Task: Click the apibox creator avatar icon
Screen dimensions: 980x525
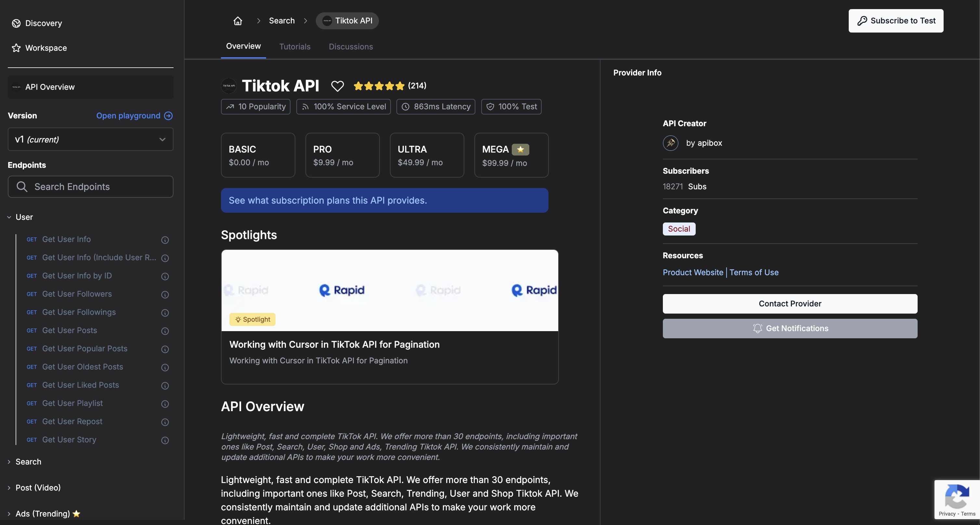Action: pyautogui.click(x=670, y=143)
